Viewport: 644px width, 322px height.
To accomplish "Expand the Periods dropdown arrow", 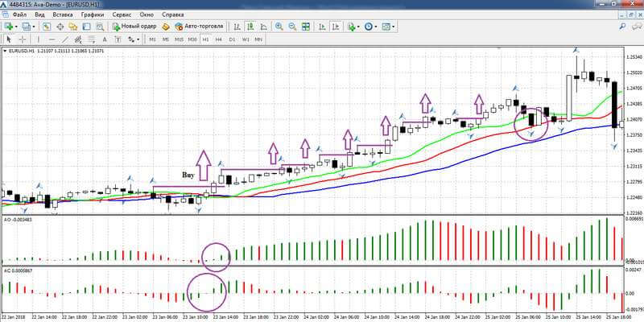I will tap(376, 27).
